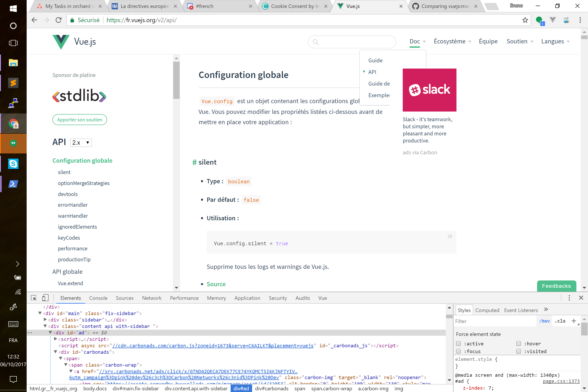Bookmark page with the star icon
This screenshot has height=392, width=588.
(x=525, y=20)
